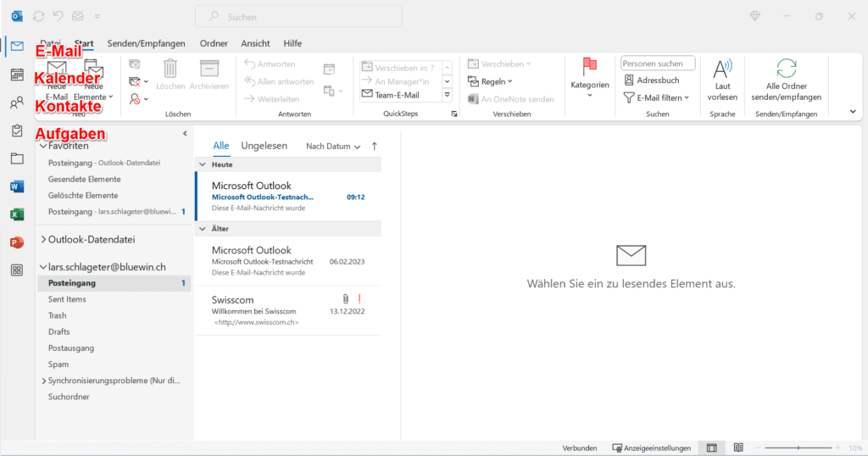Select the Drafts folder
The image size is (868, 456).
58,332
